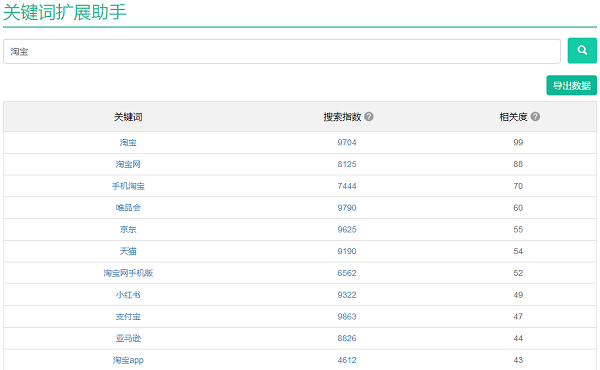
Task: Open the 天猫 keyword link
Action: [128, 251]
